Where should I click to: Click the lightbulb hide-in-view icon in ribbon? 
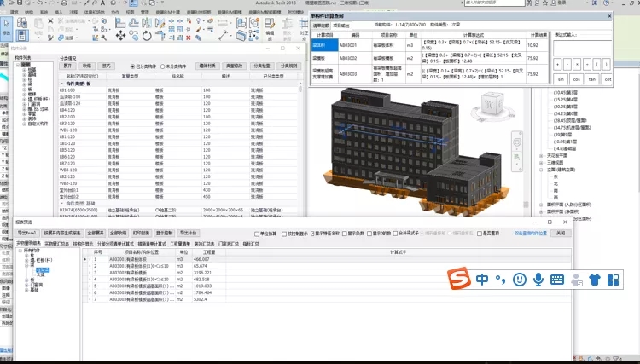tap(198, 21)
